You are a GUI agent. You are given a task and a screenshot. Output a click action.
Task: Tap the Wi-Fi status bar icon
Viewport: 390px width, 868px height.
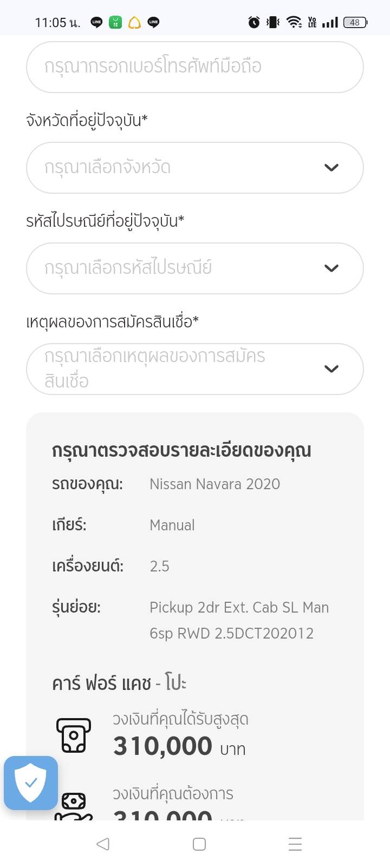pos(294,22)
